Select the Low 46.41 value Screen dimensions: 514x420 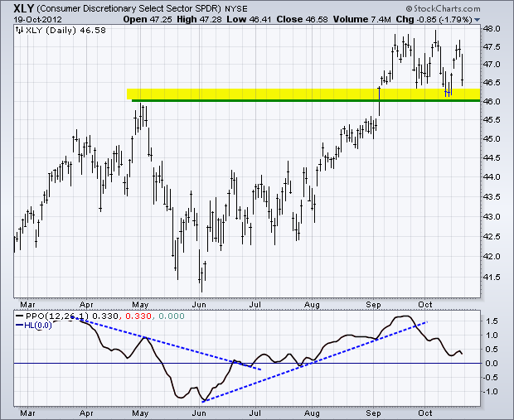tap(249, 19)
